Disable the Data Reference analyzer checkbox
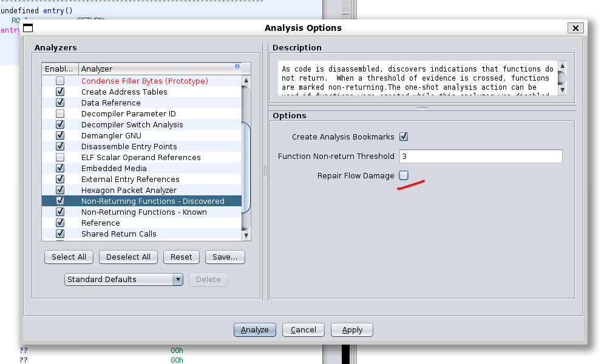Image resolution: width=607 pixels, height=364 pixels. (x=60, y=103)
